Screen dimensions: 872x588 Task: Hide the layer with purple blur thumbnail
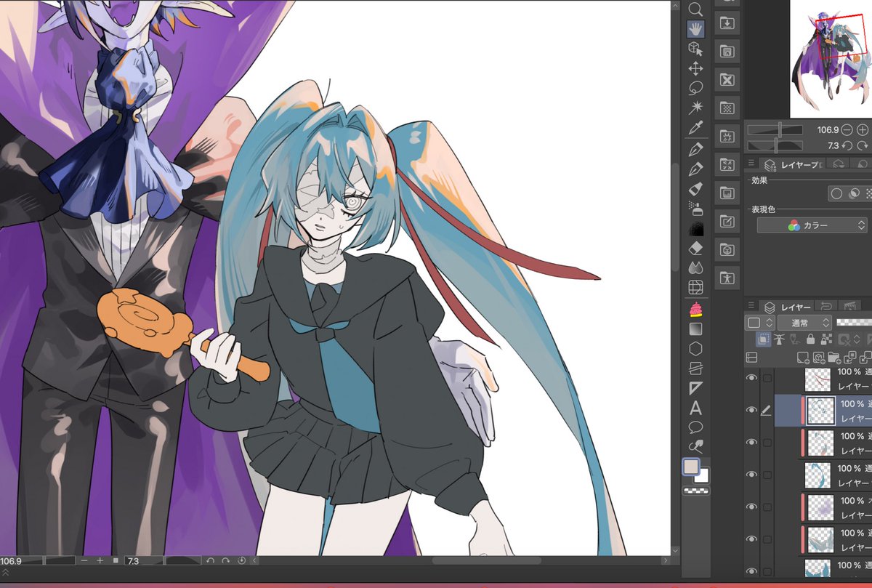click(752, 506)
